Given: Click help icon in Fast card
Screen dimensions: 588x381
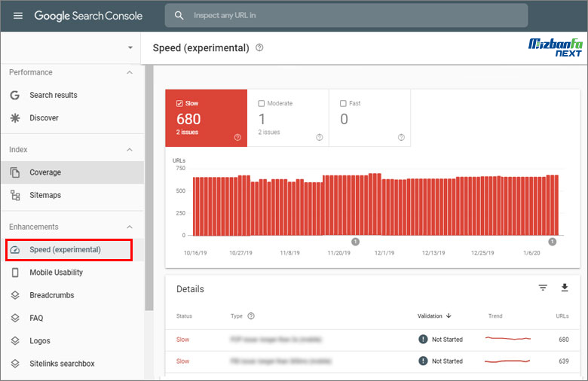Looking at the screenshot, I should [401, 138].
